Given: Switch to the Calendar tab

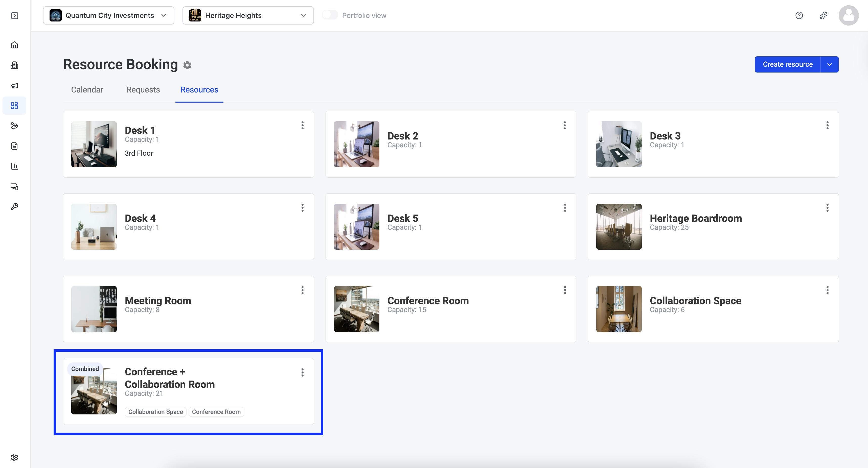Looking at the screenshot, I should tap(87, 90).
